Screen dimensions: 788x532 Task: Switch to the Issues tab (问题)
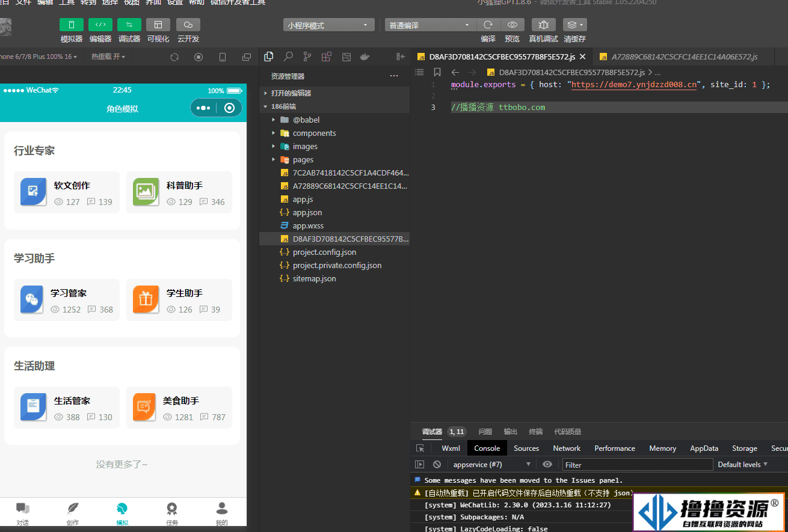click(x=485, y=432)
